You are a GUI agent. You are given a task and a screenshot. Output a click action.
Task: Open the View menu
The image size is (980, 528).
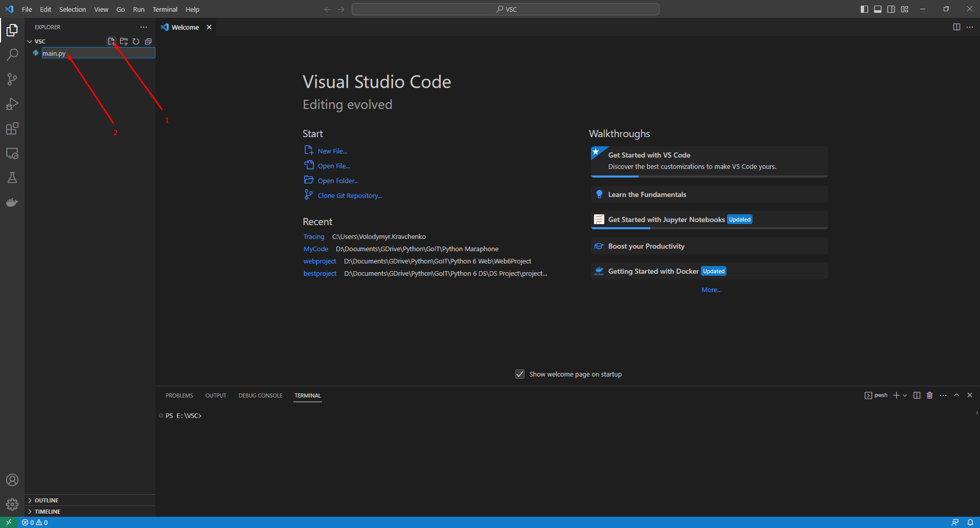pyautogui.click(x=101, y=9)
